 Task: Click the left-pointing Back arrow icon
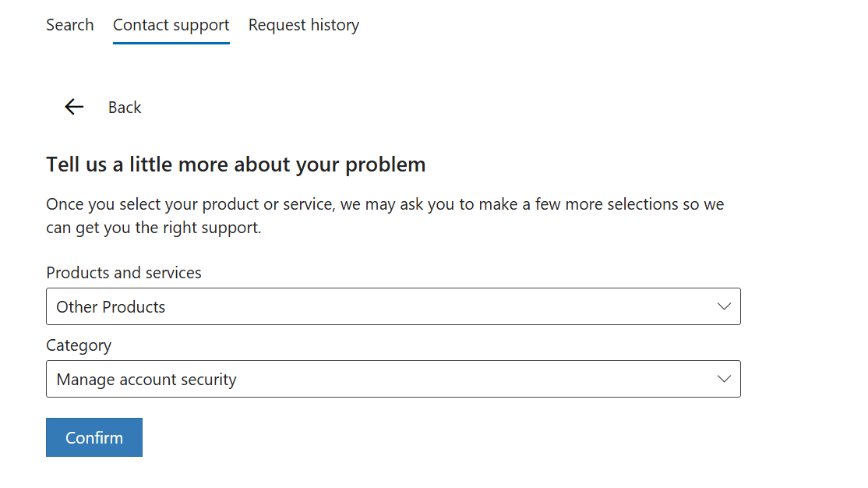click(x=74, y=108)
